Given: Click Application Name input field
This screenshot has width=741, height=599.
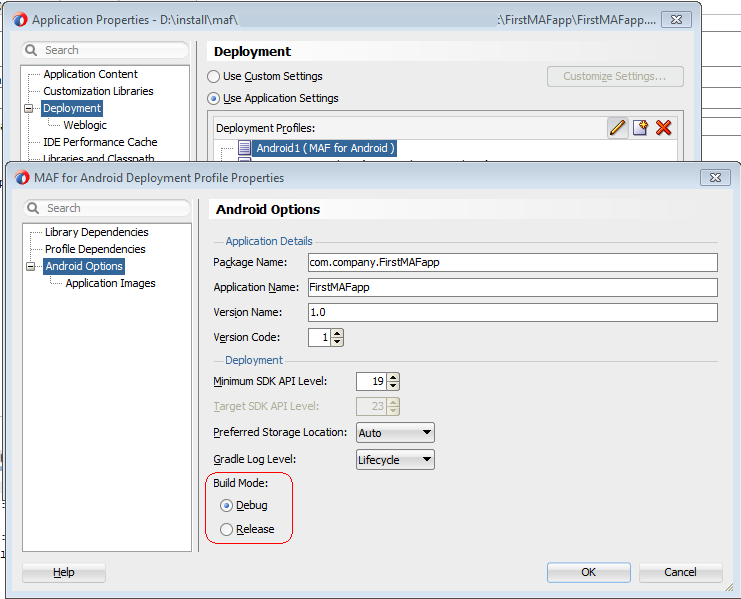Looking at the screenshot, I should [x=513, y=287].
